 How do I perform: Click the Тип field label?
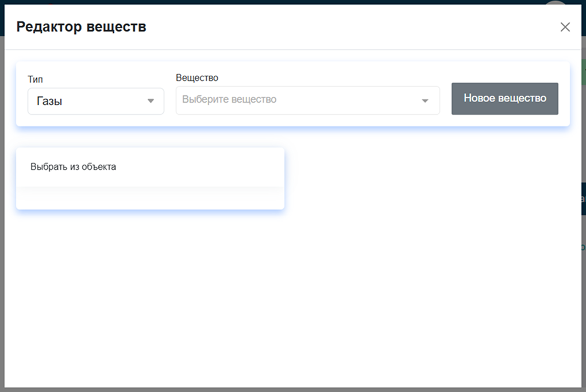point(35,79)
